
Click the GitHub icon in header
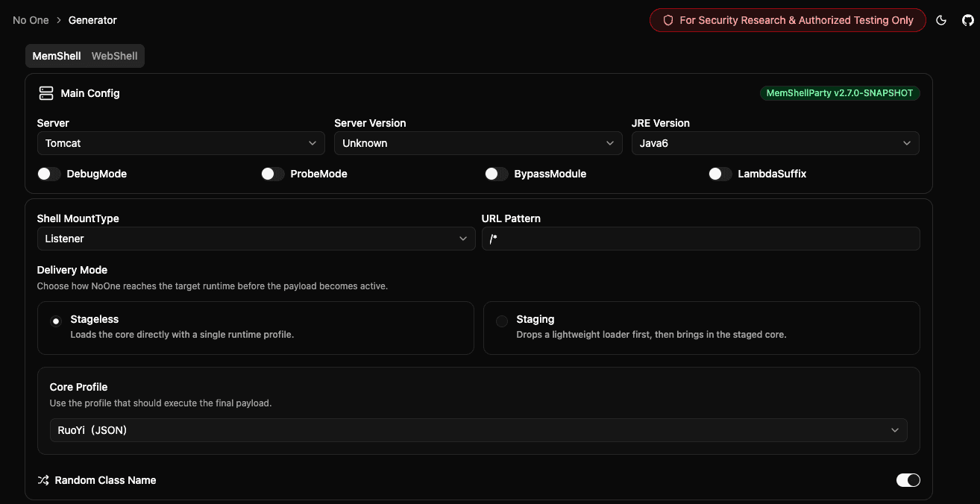[967, 21]
